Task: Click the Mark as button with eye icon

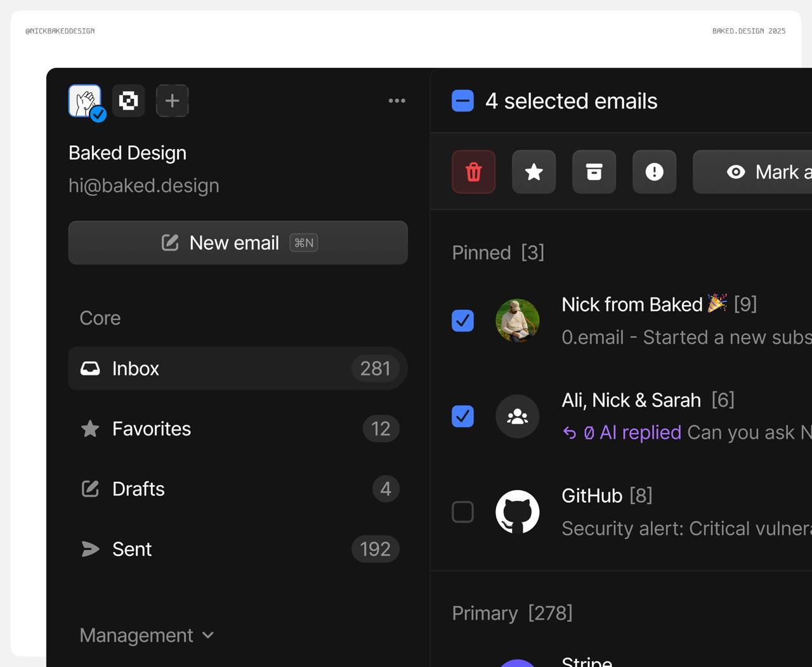Action: pyautogui.click(x=752, y=172)
